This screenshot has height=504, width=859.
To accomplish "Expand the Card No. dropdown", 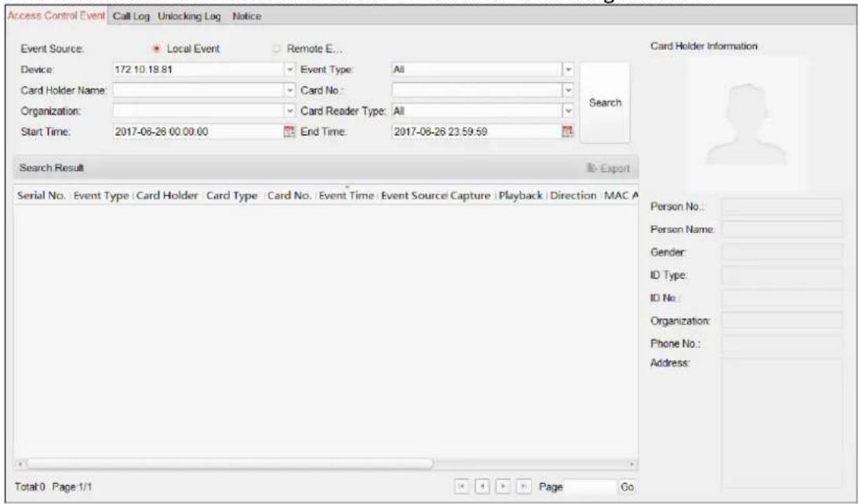I will click(569, 90).
